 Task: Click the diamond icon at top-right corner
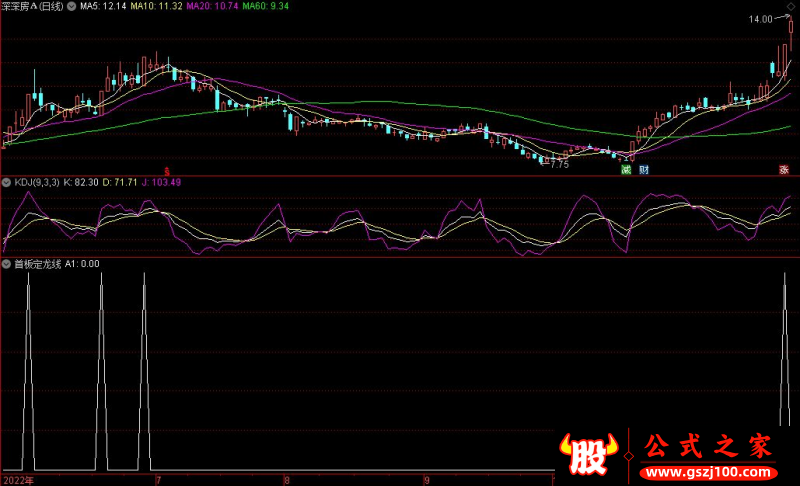[x=793, y=6]
